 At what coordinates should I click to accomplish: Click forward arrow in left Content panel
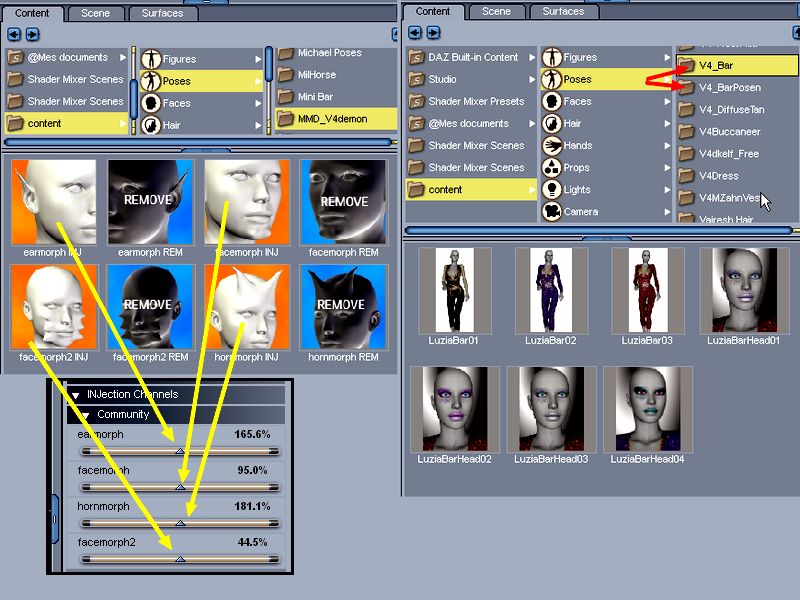tap(32, 34)
